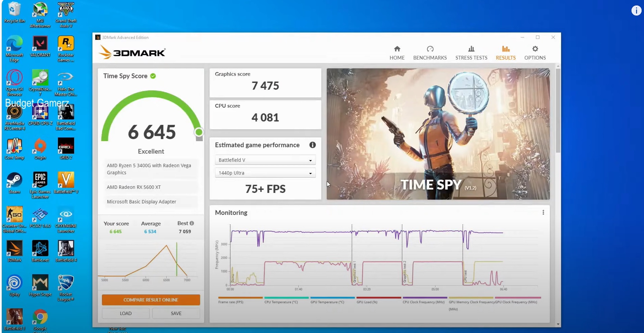Click the info icon beside Best score
This screenshot has width=644, height=333.
[192, 223]
